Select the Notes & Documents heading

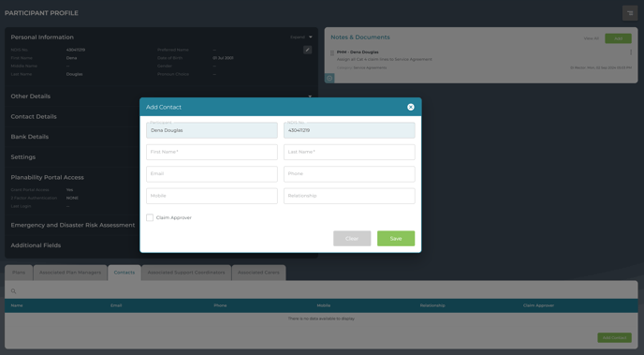pyautogui.click(x=360, y=37)
